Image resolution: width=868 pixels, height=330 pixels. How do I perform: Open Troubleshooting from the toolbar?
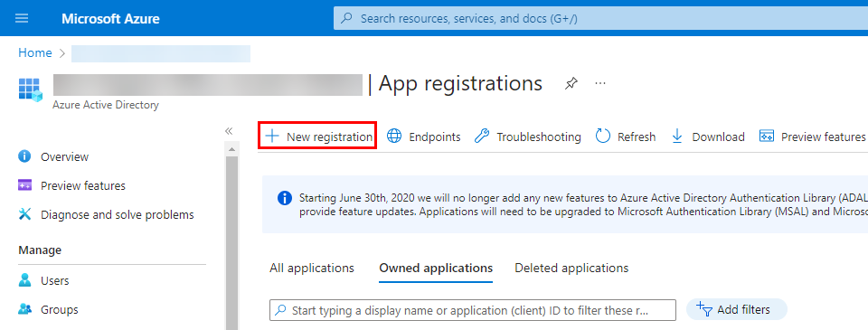(527, 137)
